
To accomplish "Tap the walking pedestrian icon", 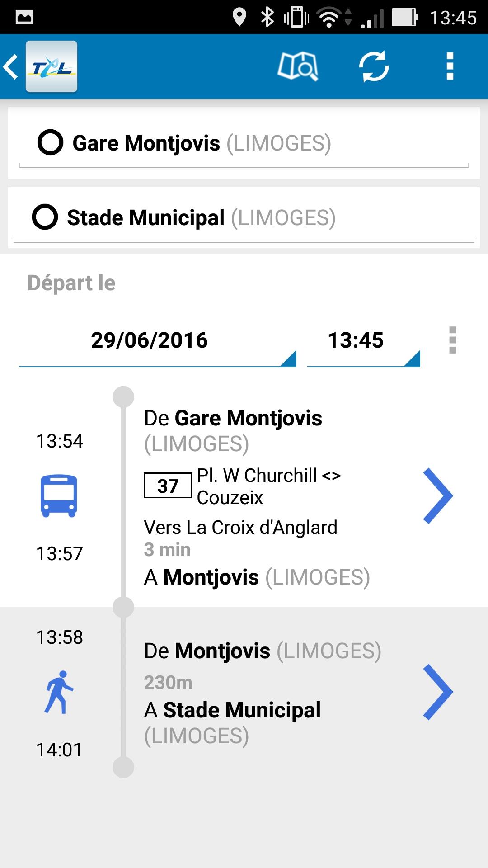I will [x=59, y=692].
